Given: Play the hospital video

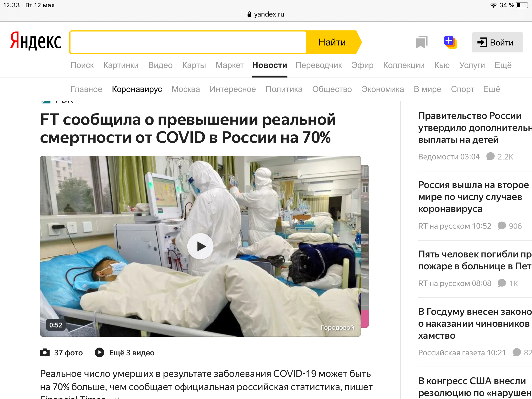Looking at the screenshot, I should click(200, 246).
